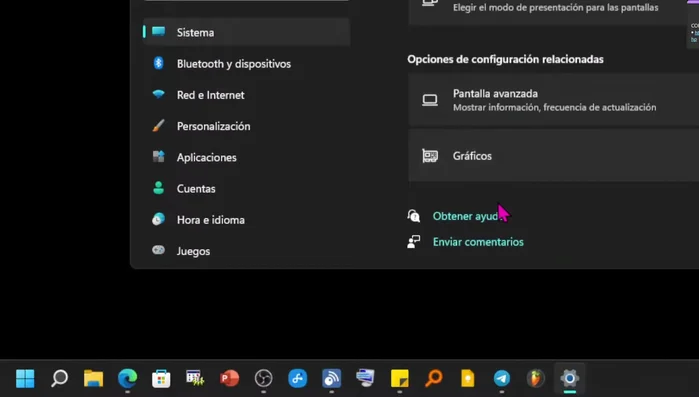
Task: Open Telegram from the taskbar
Action: pos(502,378)
